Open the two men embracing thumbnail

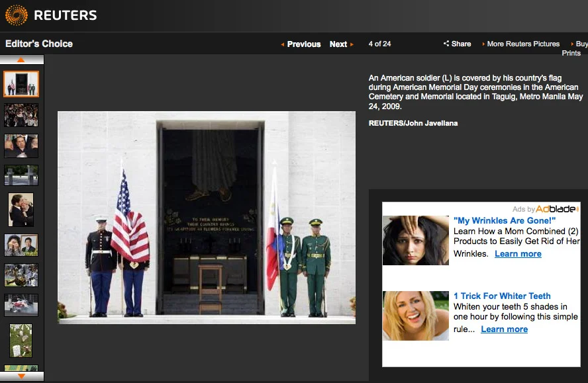(x=21, y=210)
